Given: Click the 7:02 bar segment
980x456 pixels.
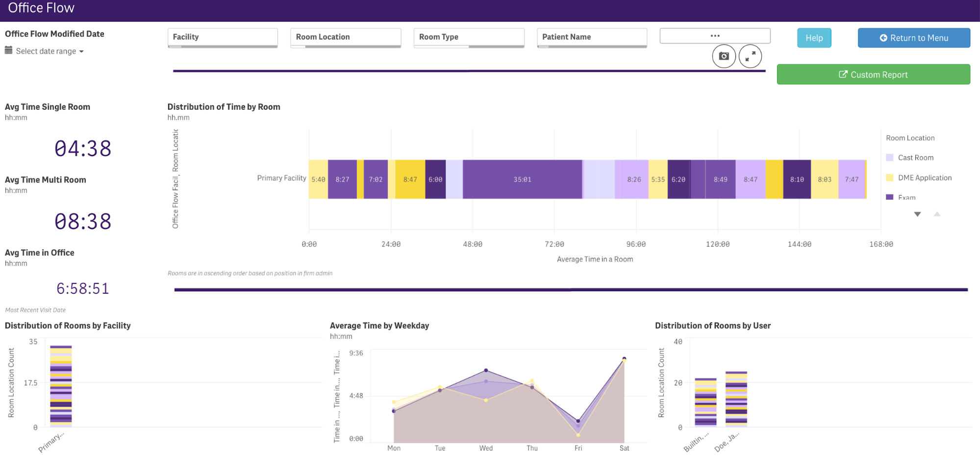Looking at the screenshot, I should pos(376,179).
